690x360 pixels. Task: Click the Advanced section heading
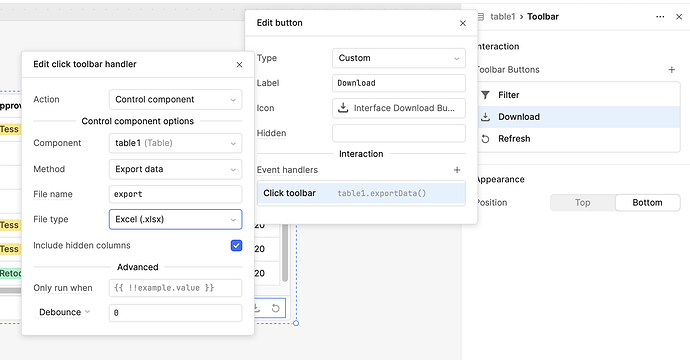tap(138, 267)
